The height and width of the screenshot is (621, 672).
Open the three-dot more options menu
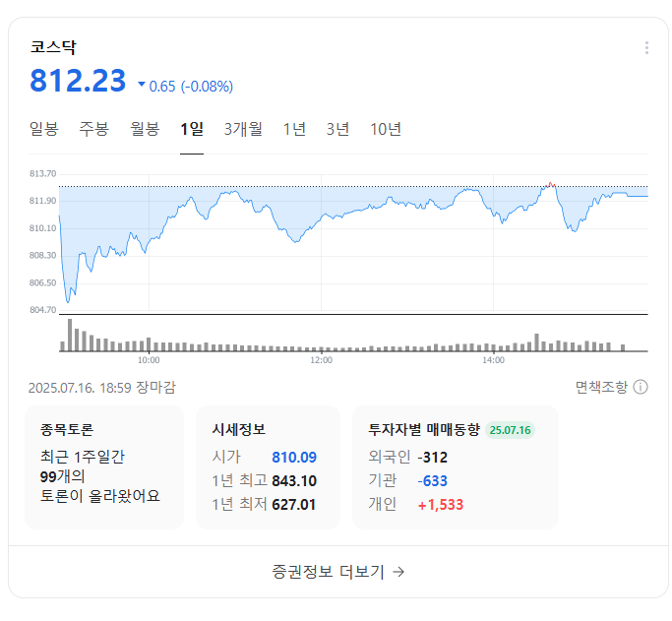646,47
